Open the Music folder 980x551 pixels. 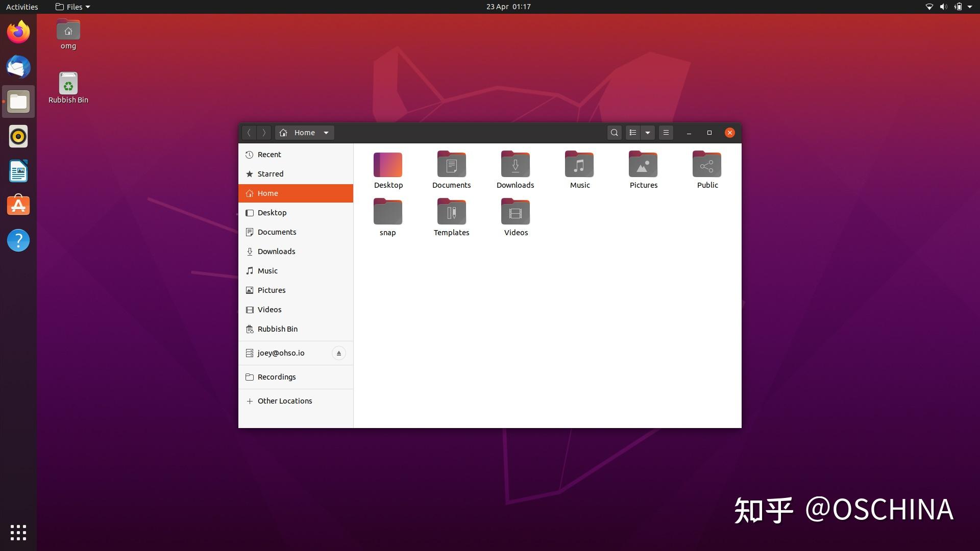[579, 164]
